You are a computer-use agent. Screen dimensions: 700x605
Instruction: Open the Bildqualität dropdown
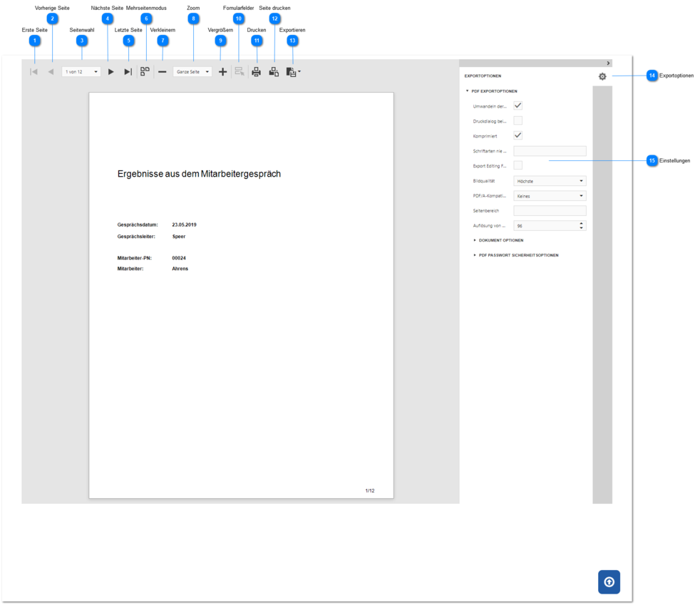[550, 181]
